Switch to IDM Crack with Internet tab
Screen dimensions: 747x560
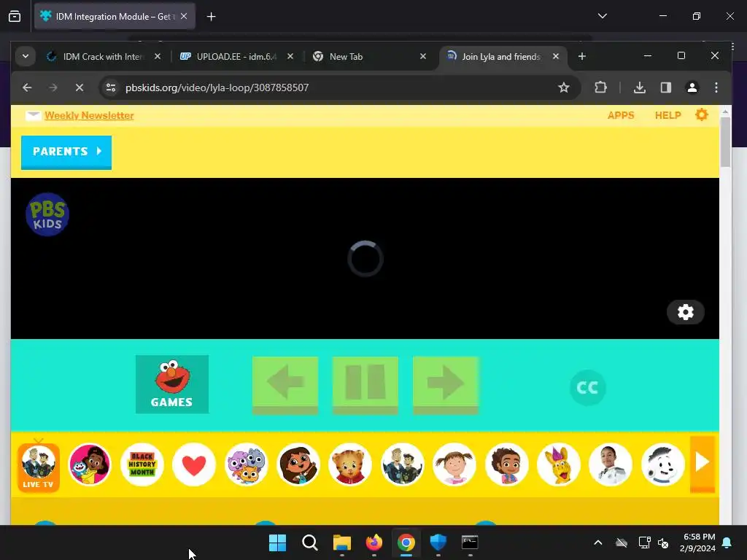coord(104,57)
